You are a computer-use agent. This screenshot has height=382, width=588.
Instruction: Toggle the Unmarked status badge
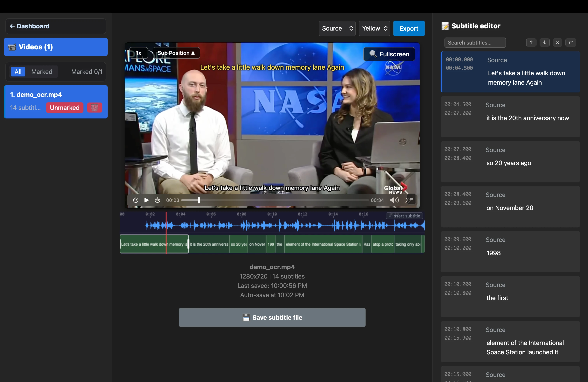coord(65,108)
